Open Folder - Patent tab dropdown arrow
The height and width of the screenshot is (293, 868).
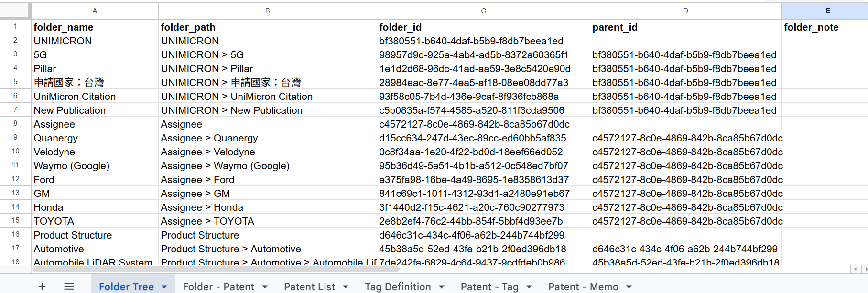point(265,287)
